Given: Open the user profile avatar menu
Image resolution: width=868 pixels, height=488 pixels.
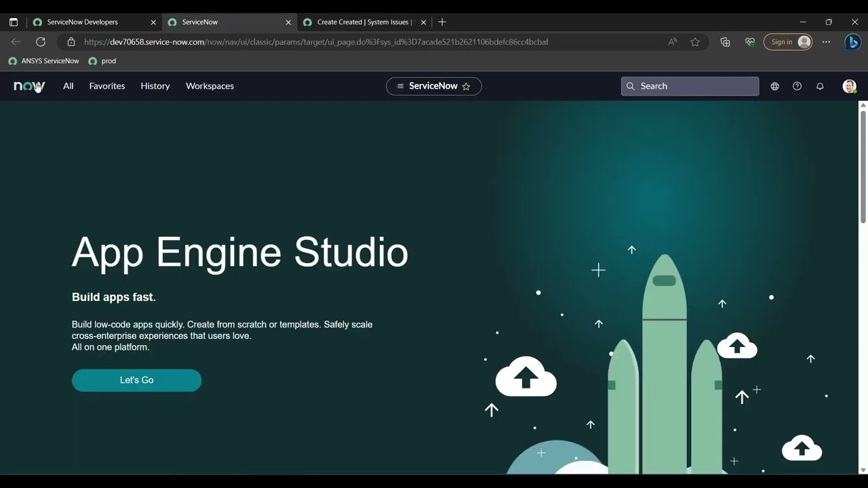Looking at the screenshot, I should tap(849, 86).
